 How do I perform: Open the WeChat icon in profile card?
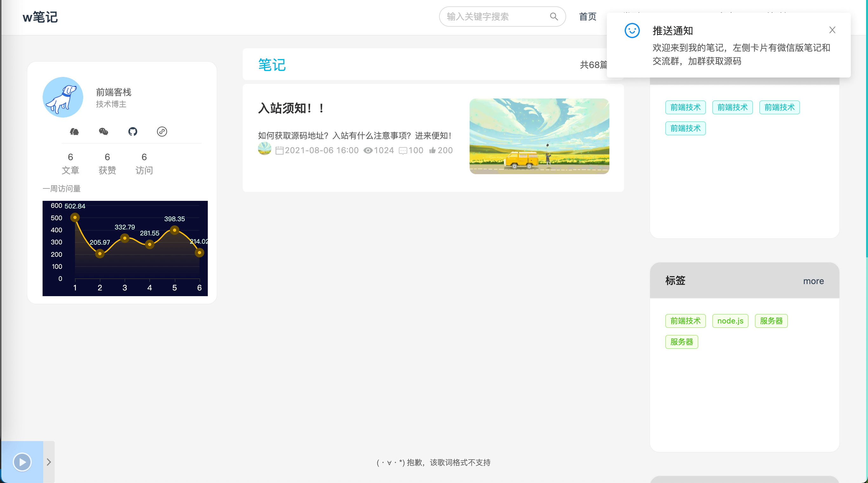click(104, 132)
